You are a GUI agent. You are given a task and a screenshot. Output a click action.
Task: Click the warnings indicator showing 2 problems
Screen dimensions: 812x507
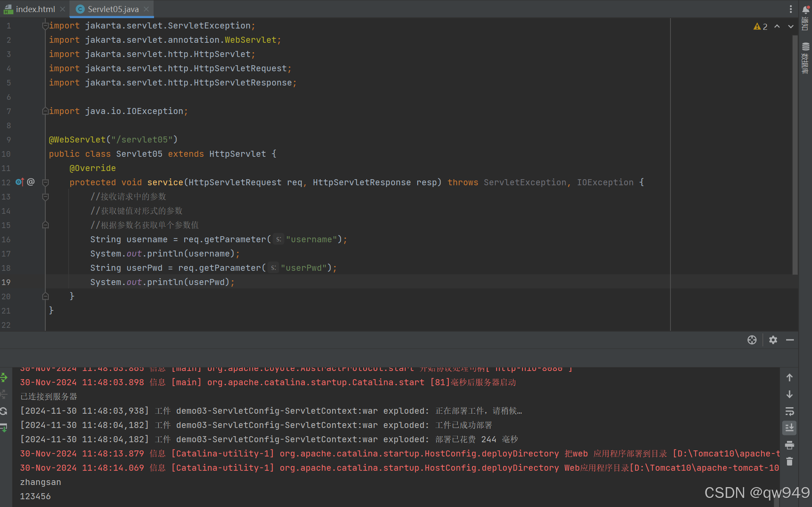tap(760, 26)
